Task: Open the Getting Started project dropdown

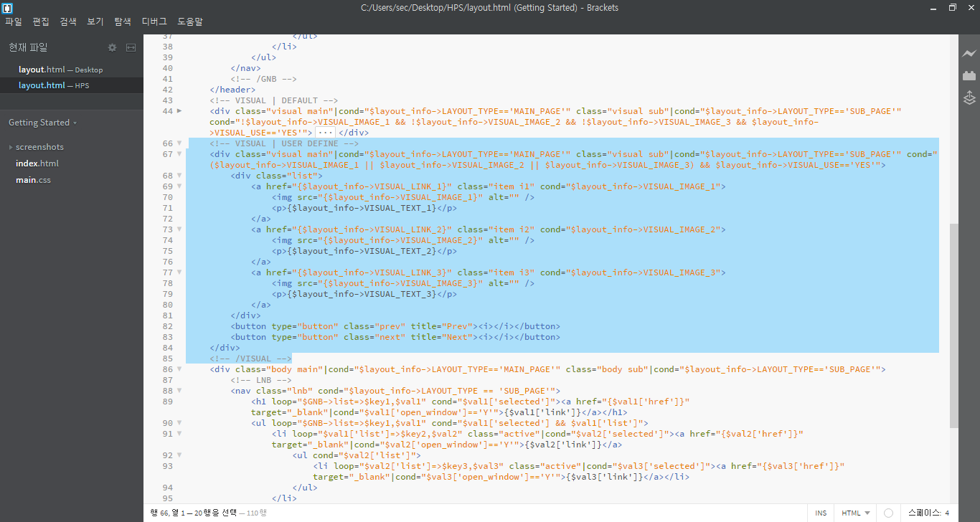Action: (42, 123)
